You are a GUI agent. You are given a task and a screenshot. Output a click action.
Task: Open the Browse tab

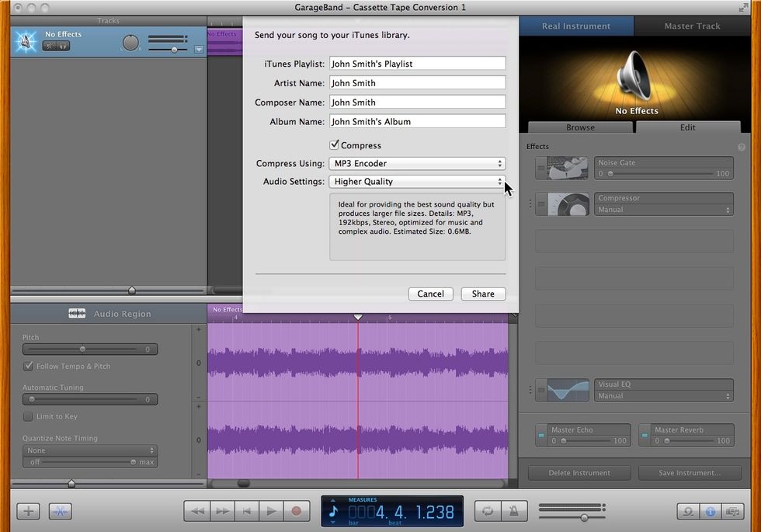click(x=579, y=127)
